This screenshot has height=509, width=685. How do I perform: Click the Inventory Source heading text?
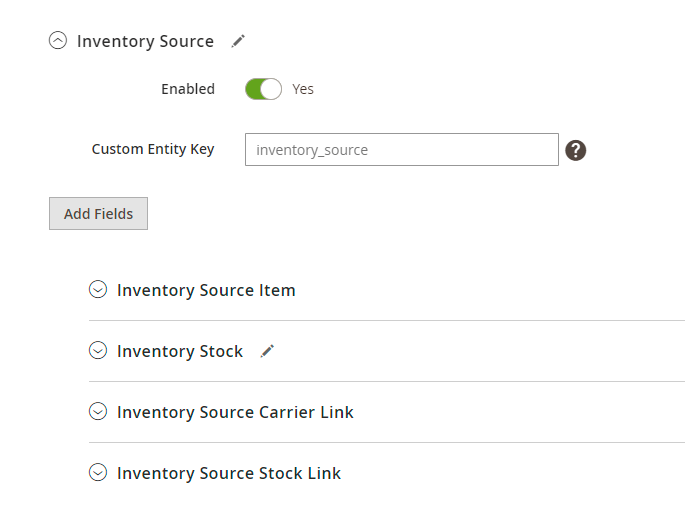(145, 41)
